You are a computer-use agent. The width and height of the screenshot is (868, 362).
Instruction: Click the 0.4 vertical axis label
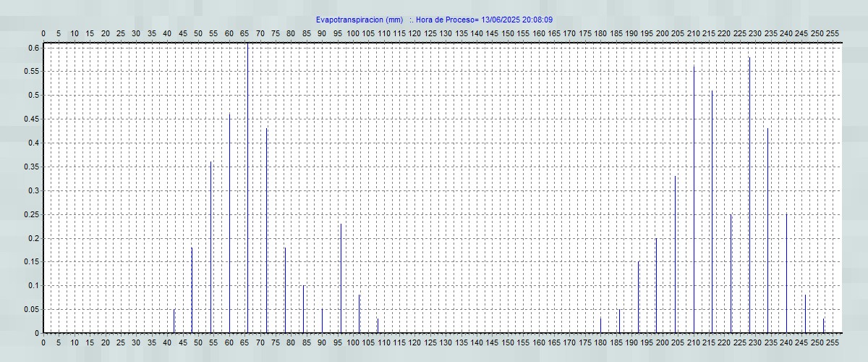(33, 143)
